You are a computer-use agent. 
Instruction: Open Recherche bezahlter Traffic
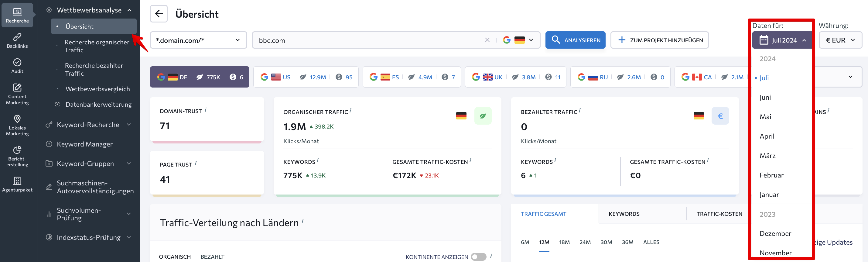[94, 70]
